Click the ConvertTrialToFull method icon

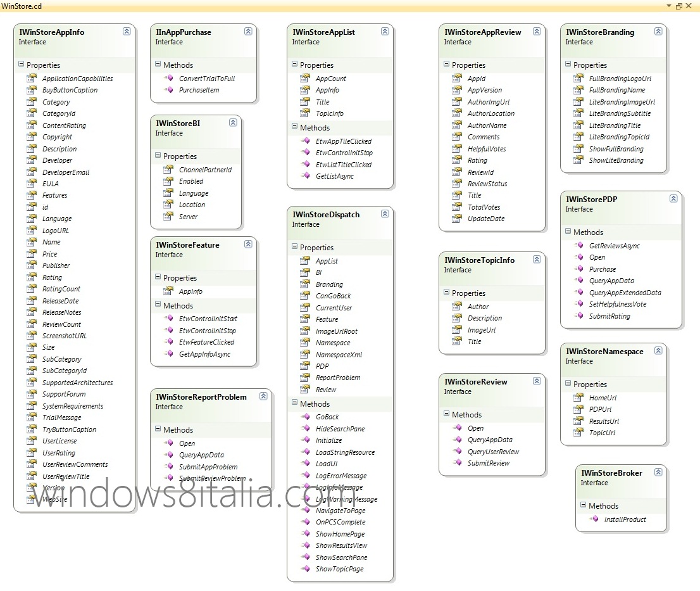[x=169, y=78]
